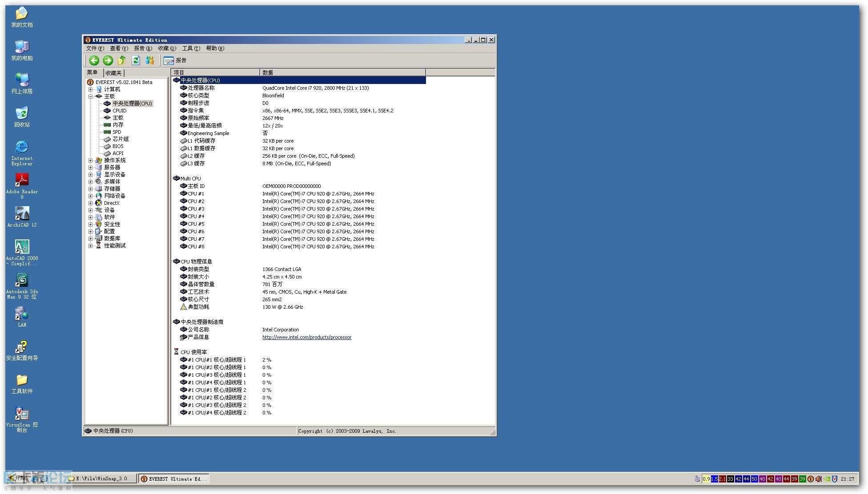The height and width of the screenshot is (494, 868).
Task: Switch to the 收藏夹 tab
Action: pyautogui.click(x=113, y=73)
